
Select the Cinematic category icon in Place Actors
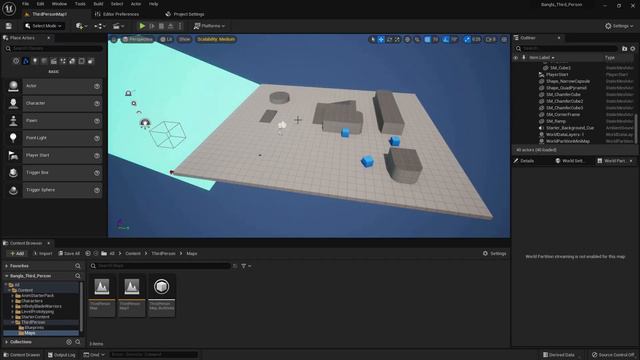[53, 61]
